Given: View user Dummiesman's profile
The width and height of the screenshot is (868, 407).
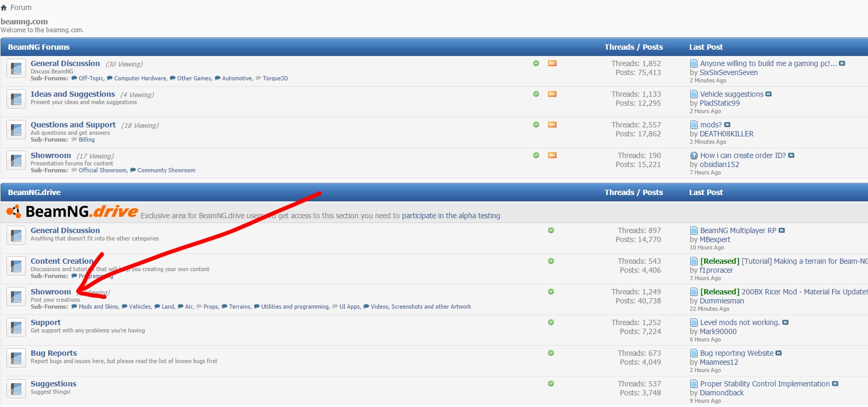Looking at the screenshot, I should [722, 301].
